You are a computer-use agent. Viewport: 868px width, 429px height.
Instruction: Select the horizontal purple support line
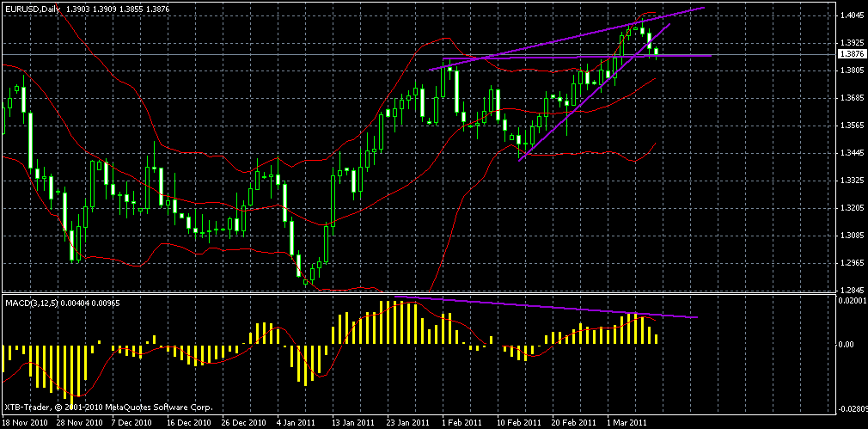(578, 57)
